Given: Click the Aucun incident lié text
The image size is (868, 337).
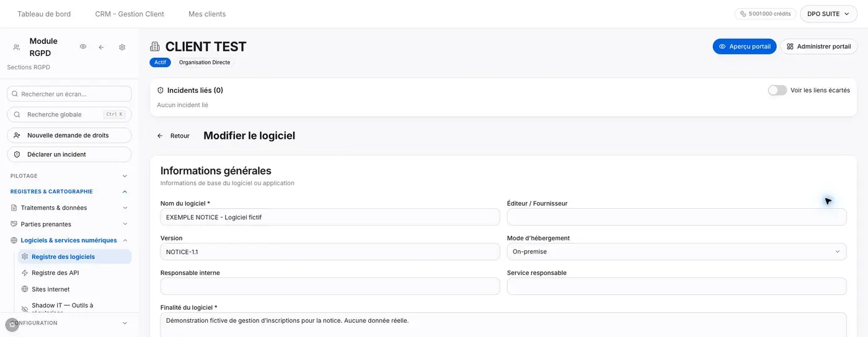Looking at the screenshot, I should pyautogui.click(x=182, y=105).
